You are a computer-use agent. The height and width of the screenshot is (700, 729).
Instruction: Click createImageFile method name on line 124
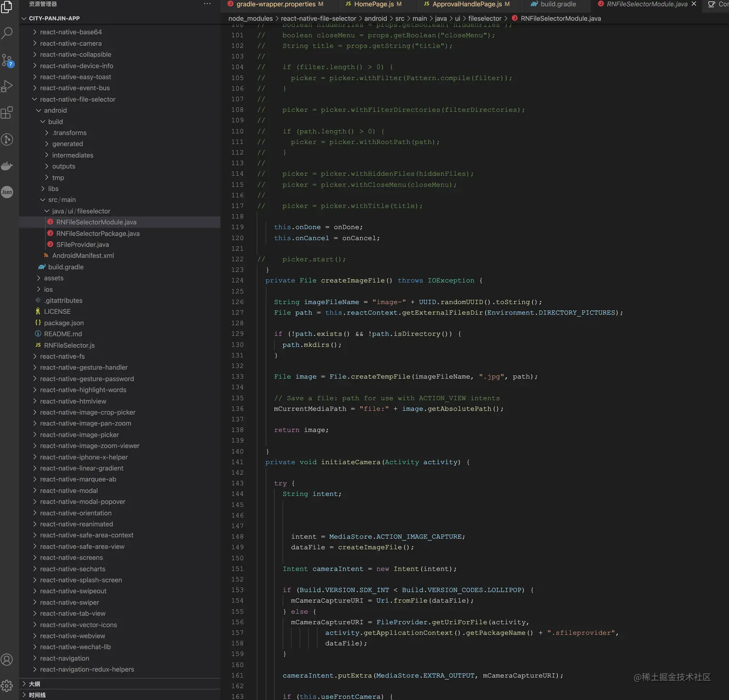pyautogui.click(x=353, y=280)
